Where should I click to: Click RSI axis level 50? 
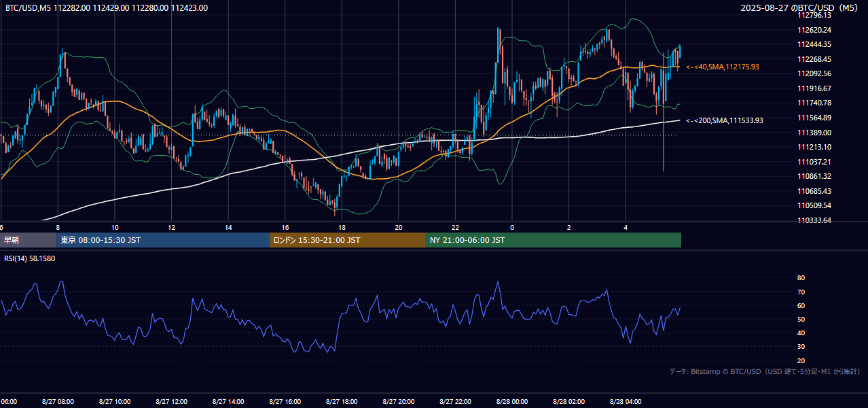[x=801, y=319]
